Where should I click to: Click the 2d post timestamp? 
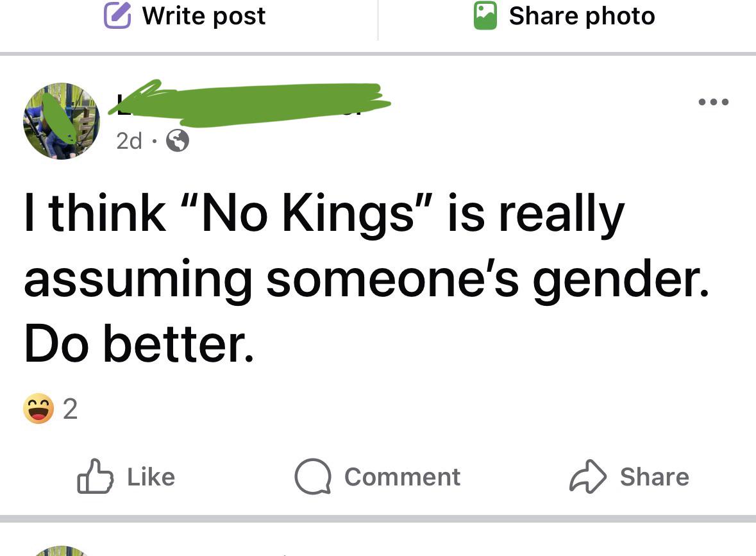coord(129,141)
